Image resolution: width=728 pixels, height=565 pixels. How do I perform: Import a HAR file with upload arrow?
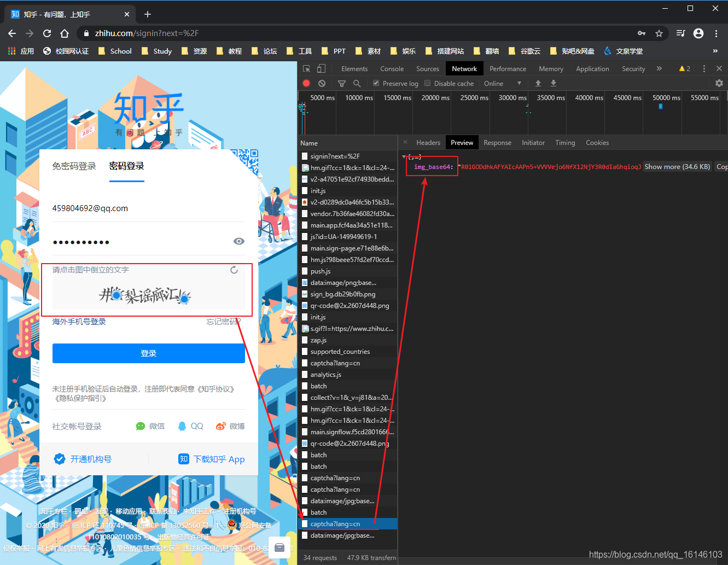tap(538, 83)
